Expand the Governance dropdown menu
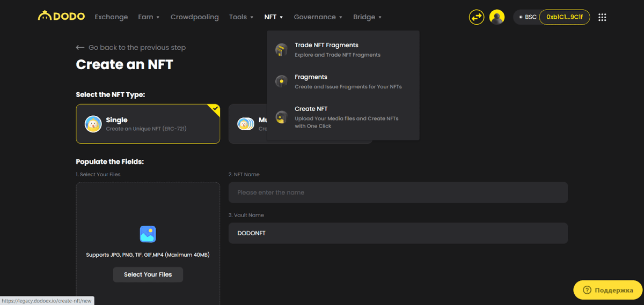Viewport: 644px width, 305px height. pos(318,17)
